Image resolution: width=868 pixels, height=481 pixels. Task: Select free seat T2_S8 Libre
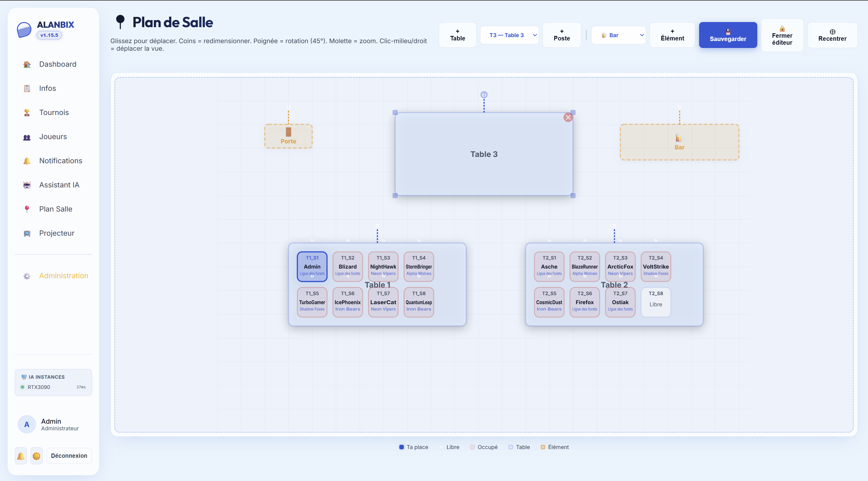(656, 302)
